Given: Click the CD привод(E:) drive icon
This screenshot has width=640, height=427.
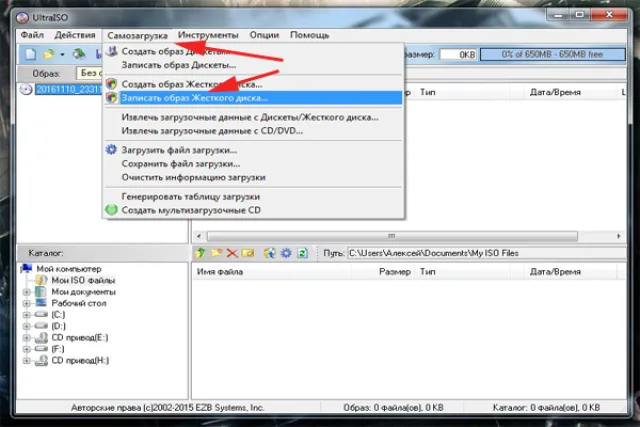Looking at the screenshot, I should point(41,338).
